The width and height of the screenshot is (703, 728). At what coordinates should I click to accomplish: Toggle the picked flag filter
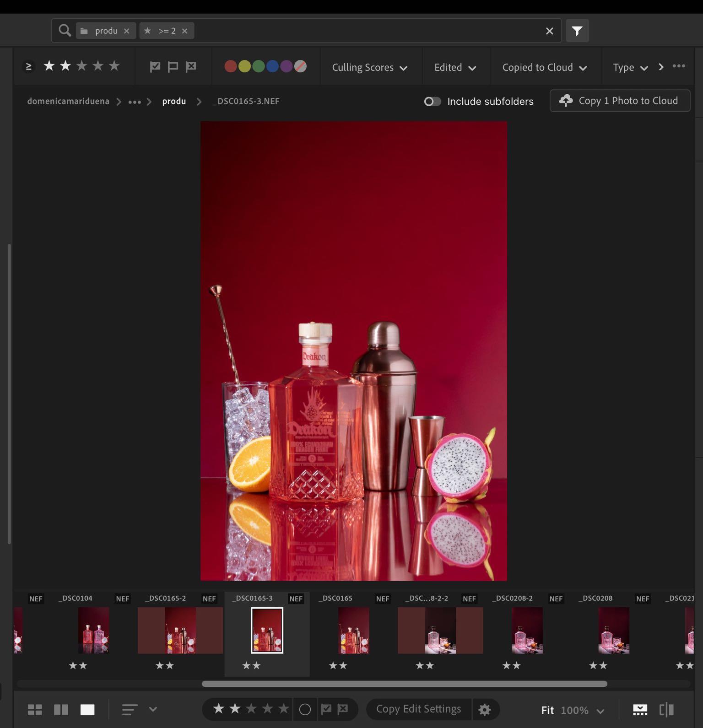click(x=155, y=67)
